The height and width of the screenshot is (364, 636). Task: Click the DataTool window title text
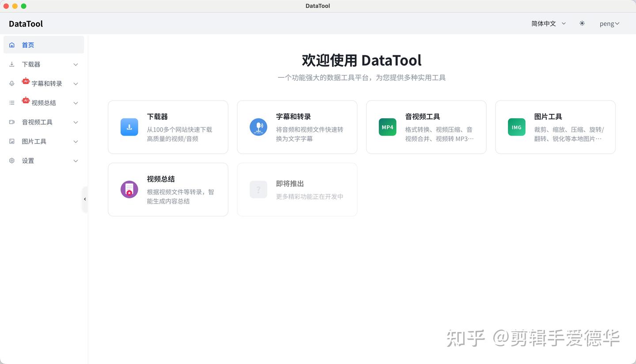tap(318, 6)
